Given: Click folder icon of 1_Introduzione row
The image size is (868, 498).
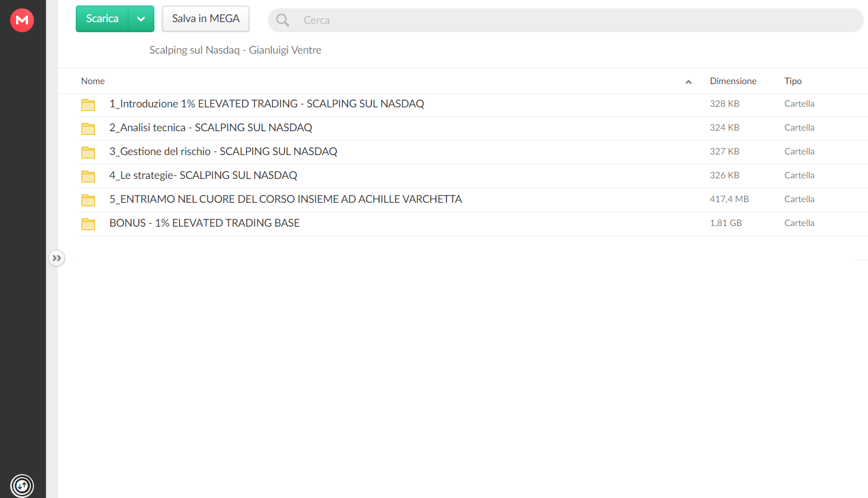Looking at the screenshot, I should point(88,104).
